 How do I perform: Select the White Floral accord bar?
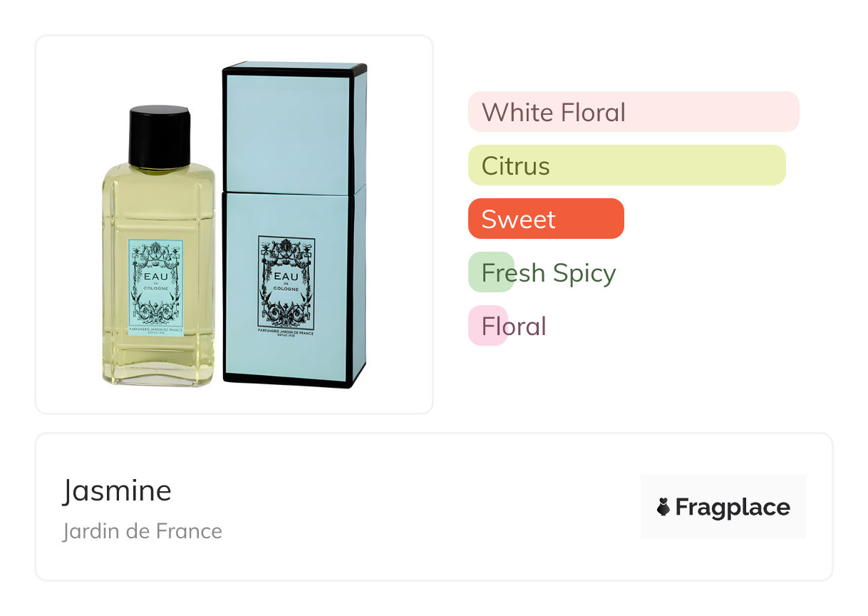coord(633,112)
